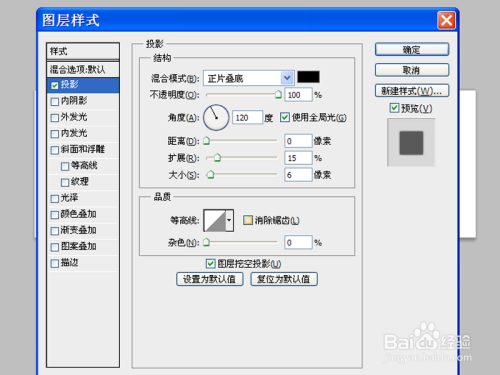Enable the 描边 checkbox
500x375 pixels.
(55, 263)
